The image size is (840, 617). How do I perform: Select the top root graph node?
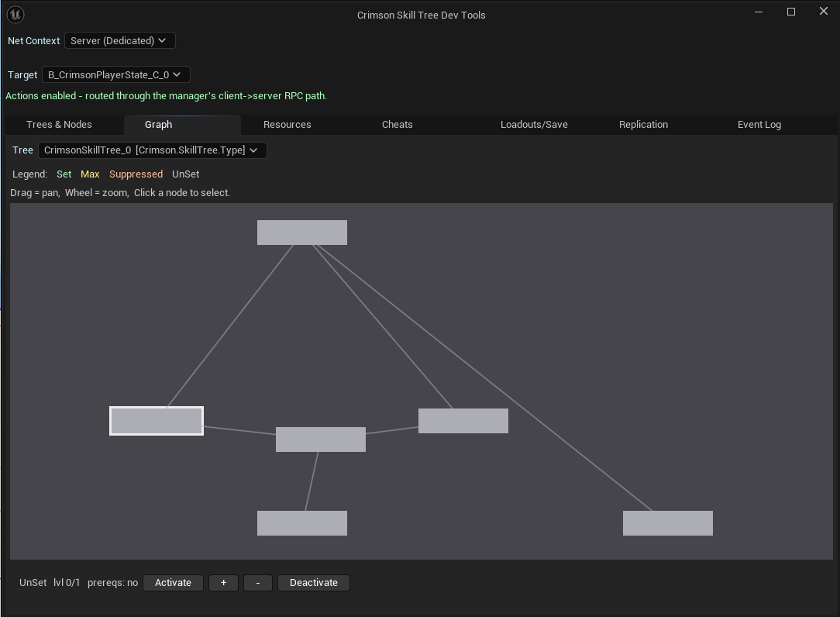pos(302,233)
